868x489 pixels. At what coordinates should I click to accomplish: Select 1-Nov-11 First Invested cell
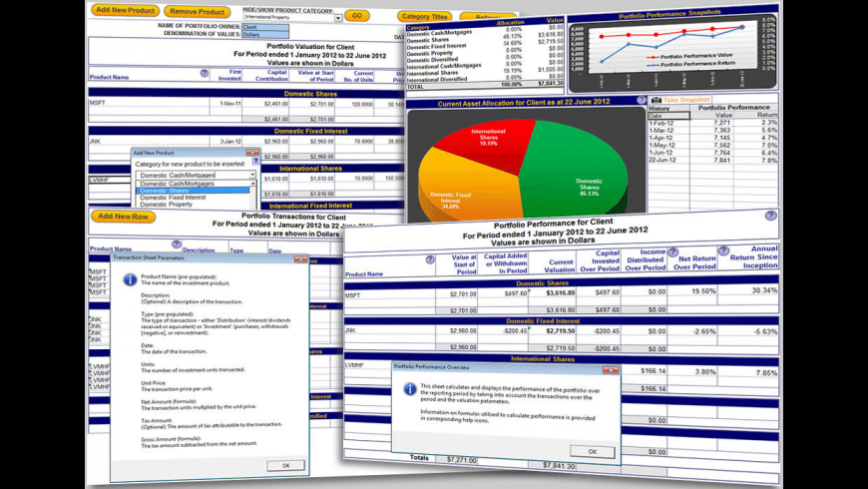pyautogui.click(x=230, y=104)
